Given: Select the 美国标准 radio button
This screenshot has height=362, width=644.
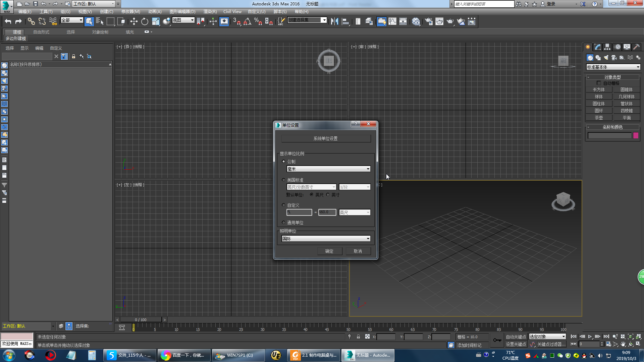Looking at the screenshot, I should click(x=284, y=180).
